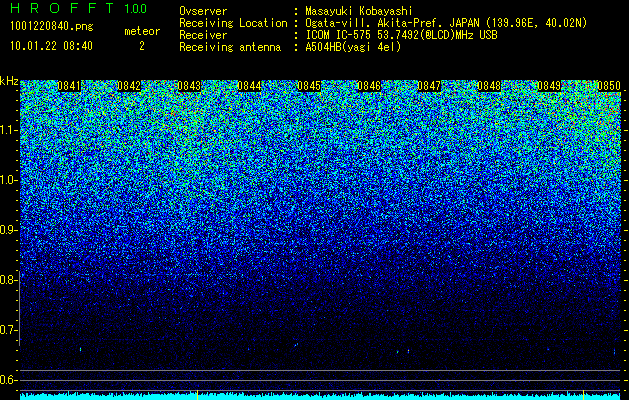Screen dimensions: 629x400
Task: Click the date stamp 10.01.22 08:40
Action: click(51, 46)
